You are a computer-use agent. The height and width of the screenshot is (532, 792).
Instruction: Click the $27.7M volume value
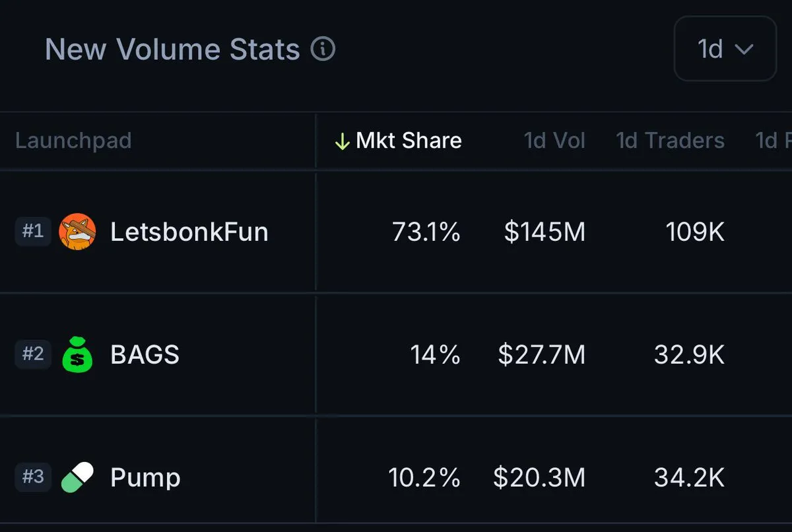[542, 354]
